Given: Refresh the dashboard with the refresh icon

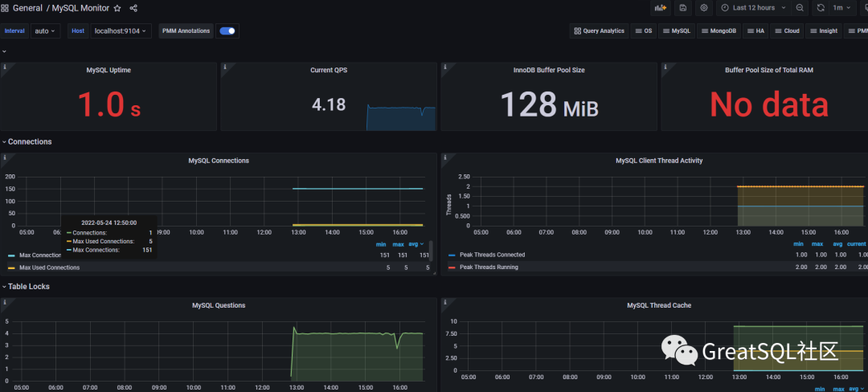Looking at the screenshot, I should [821, 8].
